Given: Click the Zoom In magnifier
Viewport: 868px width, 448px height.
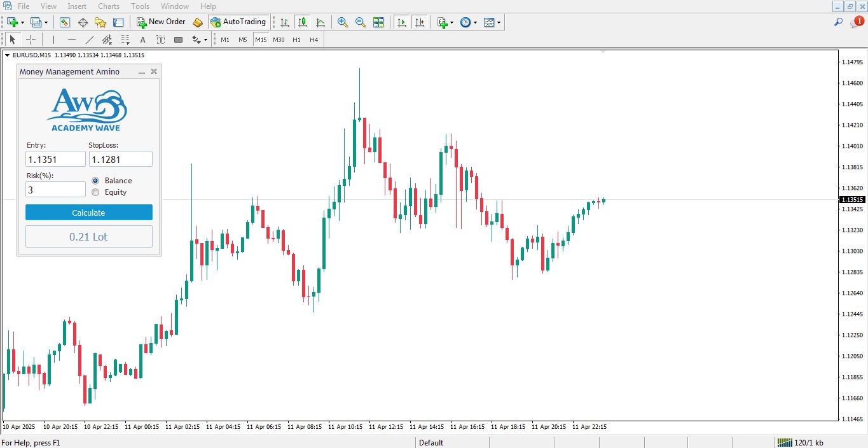Looking at the screenshot, I should point(343,22).
